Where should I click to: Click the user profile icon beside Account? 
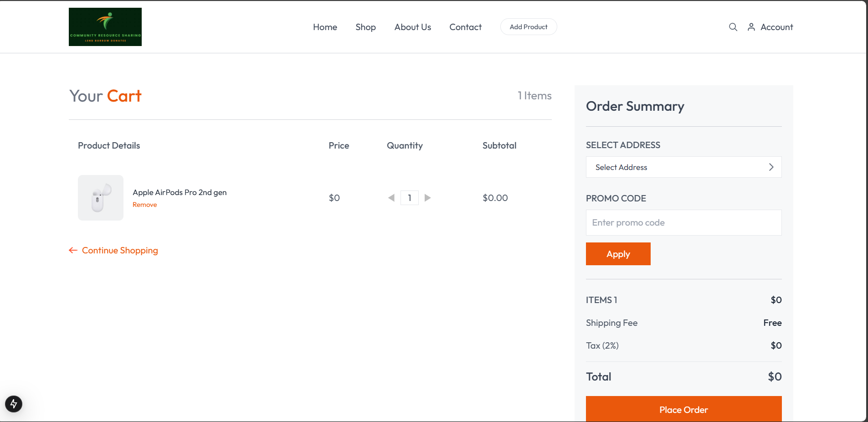751,27
